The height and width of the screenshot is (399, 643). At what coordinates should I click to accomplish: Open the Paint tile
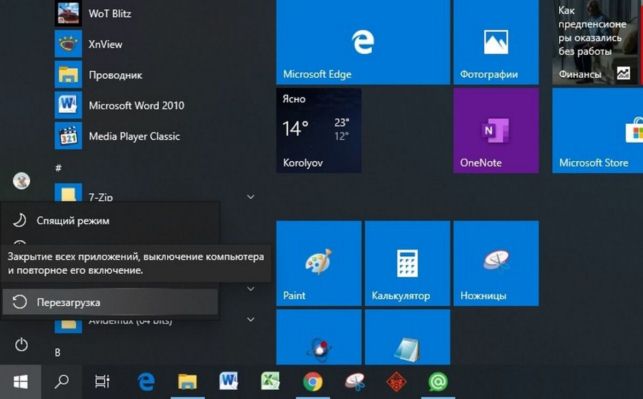point(319,263)
